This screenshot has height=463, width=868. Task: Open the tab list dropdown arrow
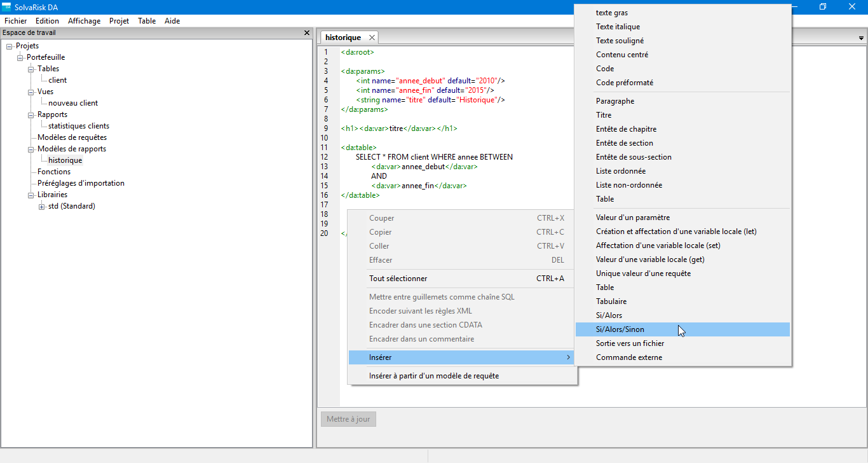[860, 38]
